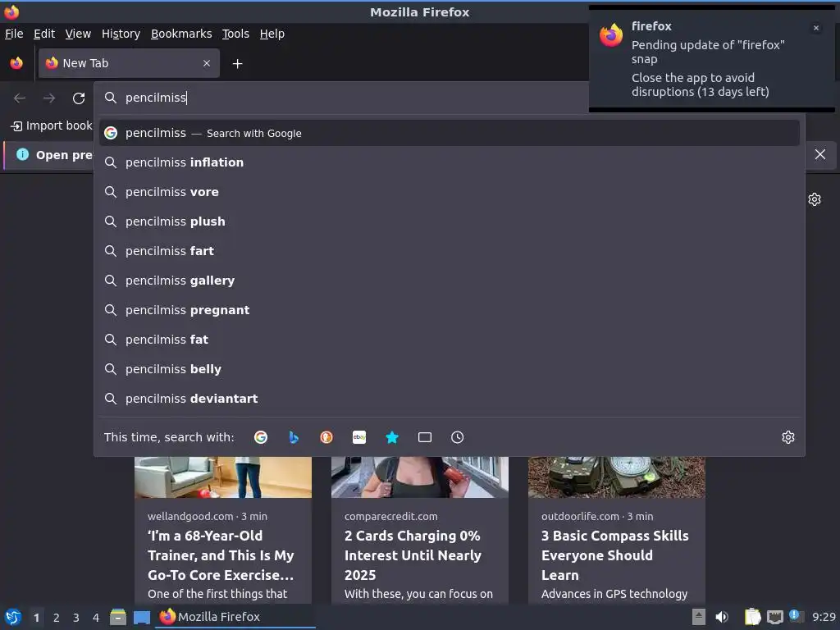
Task: Open removable media tray icon
Action: [x=699, y=617]
